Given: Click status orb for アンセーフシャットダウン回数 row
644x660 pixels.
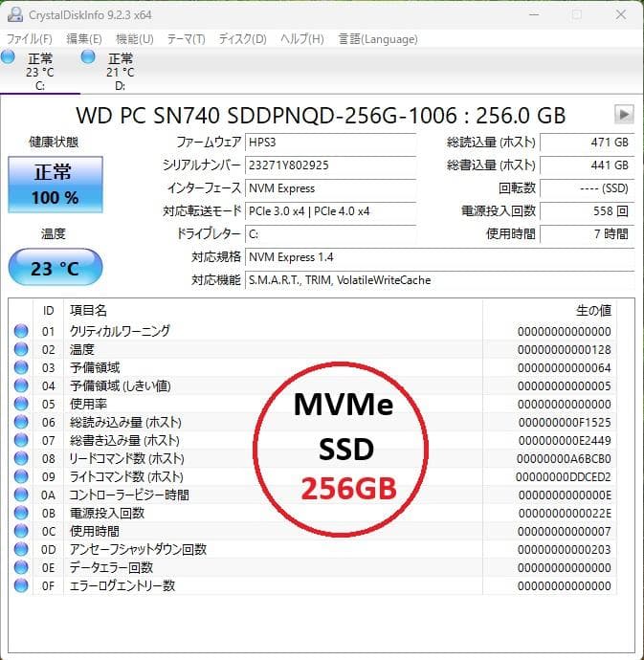Looking at the screenshot, I should (21, 549).
